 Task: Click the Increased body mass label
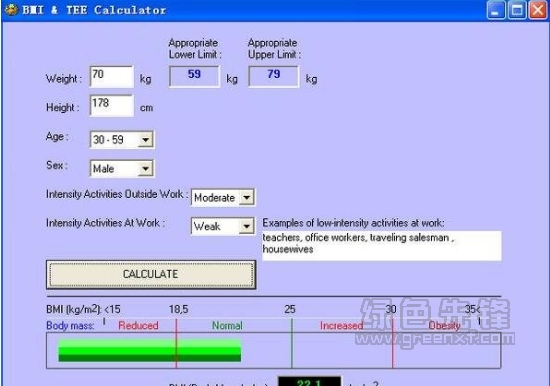point(341,326)
